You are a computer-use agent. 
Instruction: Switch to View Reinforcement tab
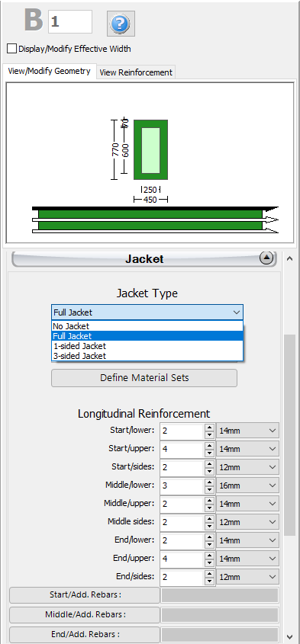point(136,72)
